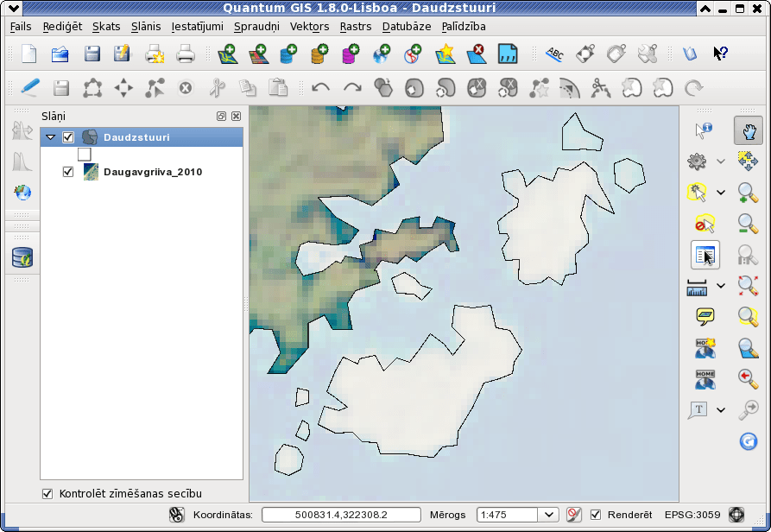Click the Zoom Out magnifier
771x532 pixels.
(748, 224)
